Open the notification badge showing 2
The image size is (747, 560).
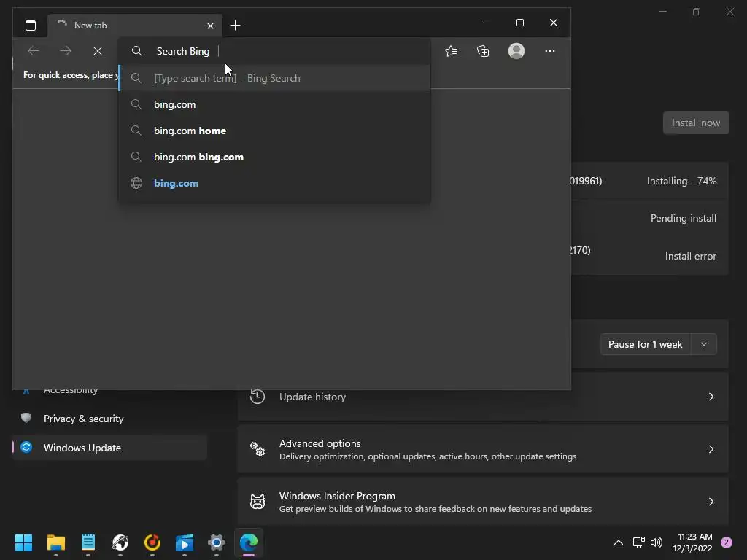click(x=727, y=542)
